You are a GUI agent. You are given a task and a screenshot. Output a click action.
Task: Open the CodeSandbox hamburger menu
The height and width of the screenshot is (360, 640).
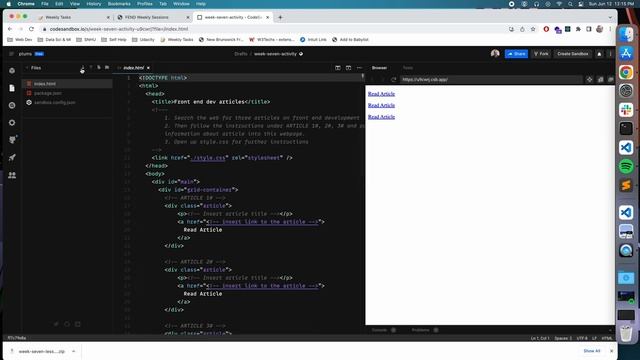11,54
